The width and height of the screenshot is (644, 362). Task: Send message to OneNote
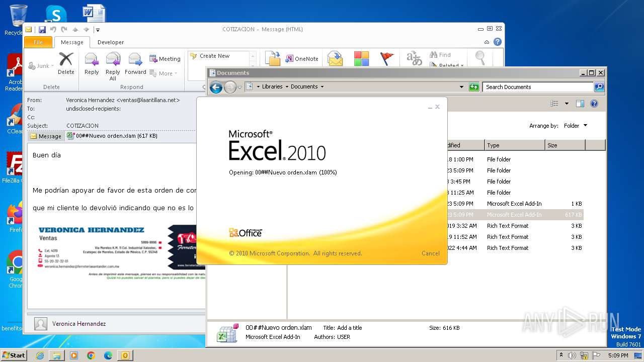(x=302, y=59)
